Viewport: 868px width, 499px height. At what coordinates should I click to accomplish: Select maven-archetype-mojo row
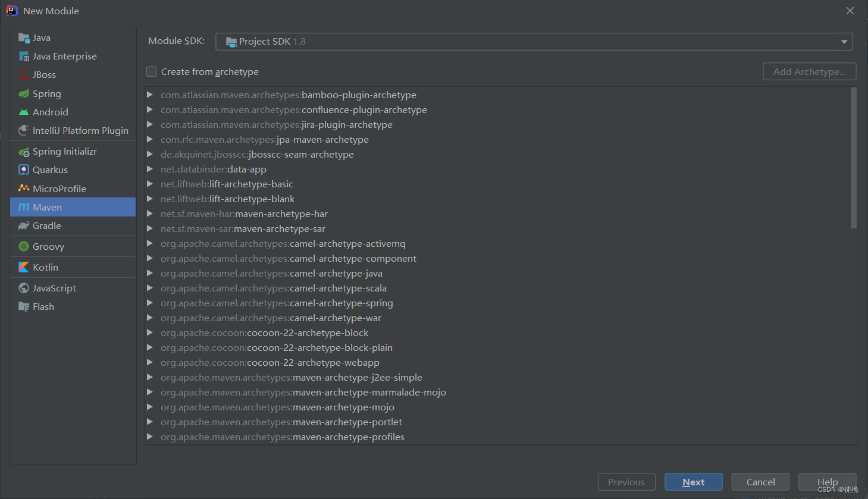(497, 407)
